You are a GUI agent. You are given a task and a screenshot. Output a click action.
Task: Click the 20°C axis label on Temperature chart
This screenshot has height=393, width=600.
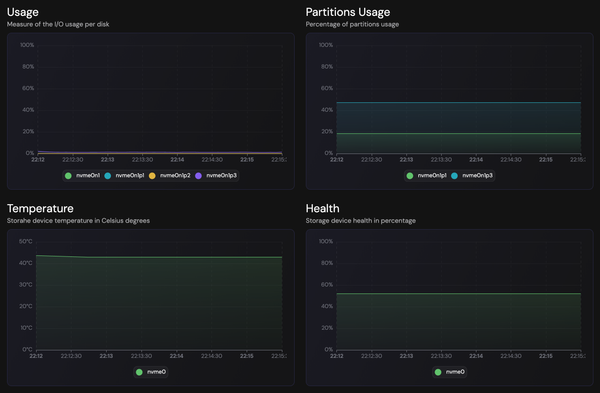pos(26,306)
